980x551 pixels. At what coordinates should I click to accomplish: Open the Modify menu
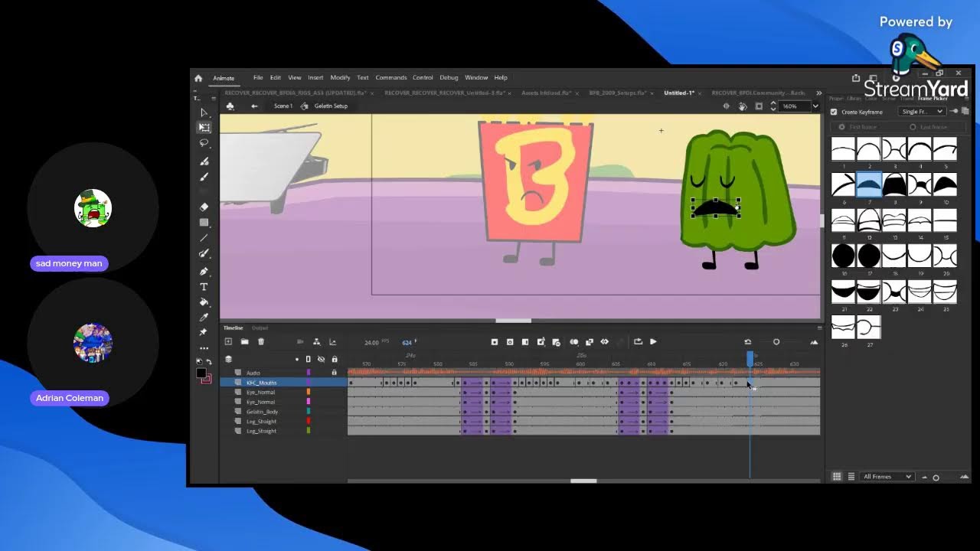pyautogui.click(x=340, y=78)
